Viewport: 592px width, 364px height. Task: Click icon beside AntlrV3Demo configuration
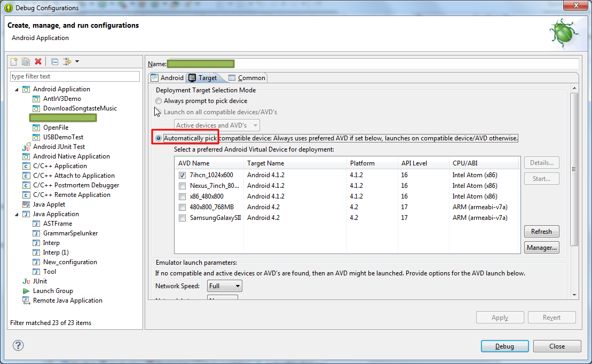tap(36, 99)
